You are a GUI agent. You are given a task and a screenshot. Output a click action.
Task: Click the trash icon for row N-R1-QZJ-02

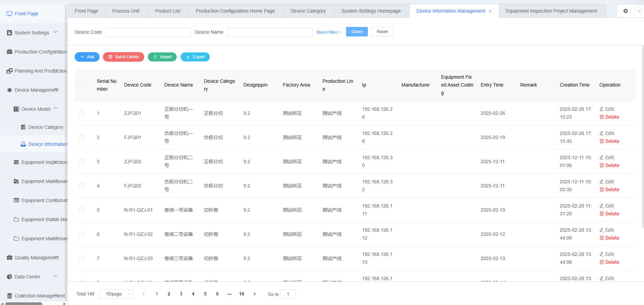point(602,238)
